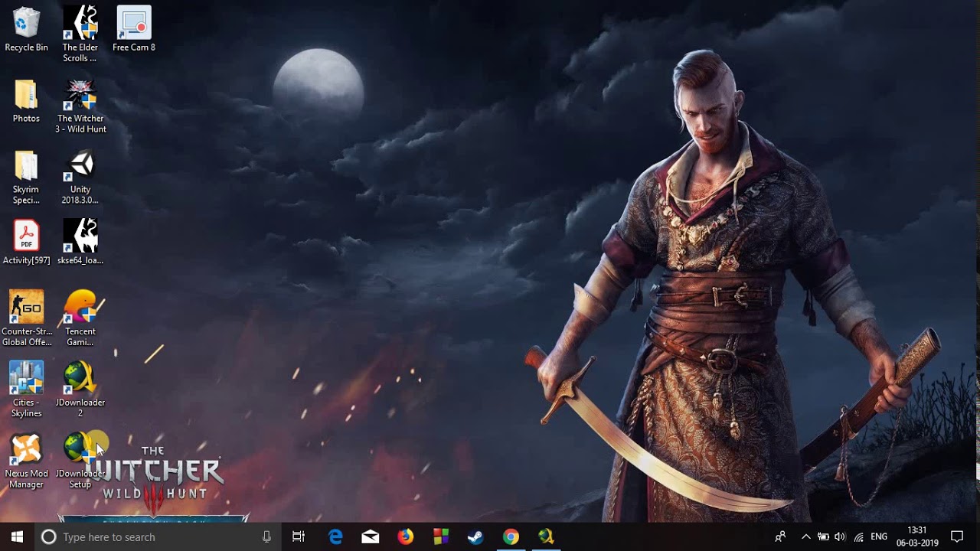
Task: Open Task View from the taskbar
Action: (299, 536)
